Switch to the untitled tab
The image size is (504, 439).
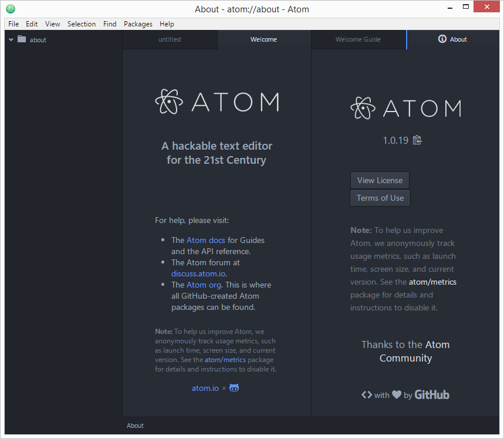pyautogui.click(x=170, y=39)
